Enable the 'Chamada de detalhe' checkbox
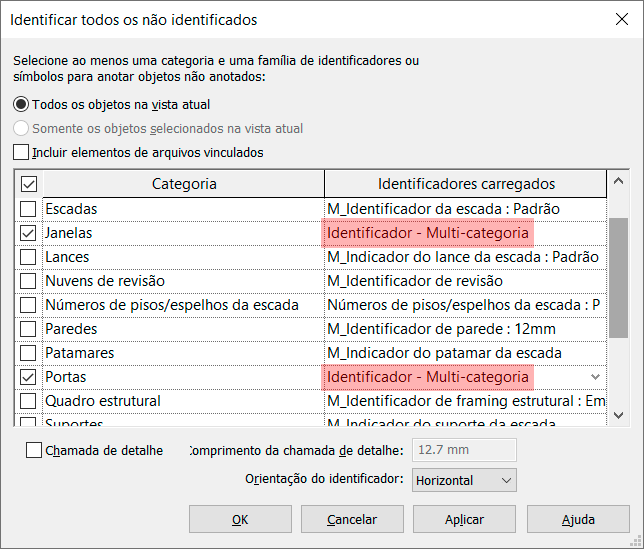 click(x=34, y=450)
